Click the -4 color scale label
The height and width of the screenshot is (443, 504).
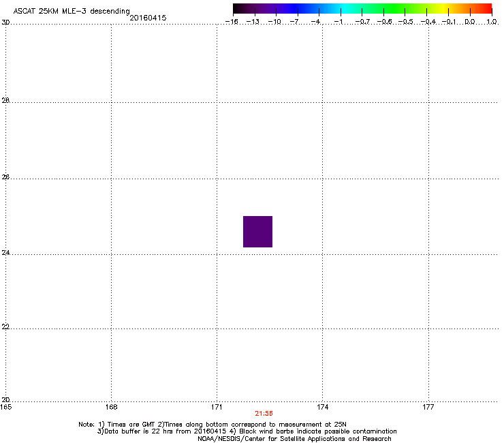point(315,22)
